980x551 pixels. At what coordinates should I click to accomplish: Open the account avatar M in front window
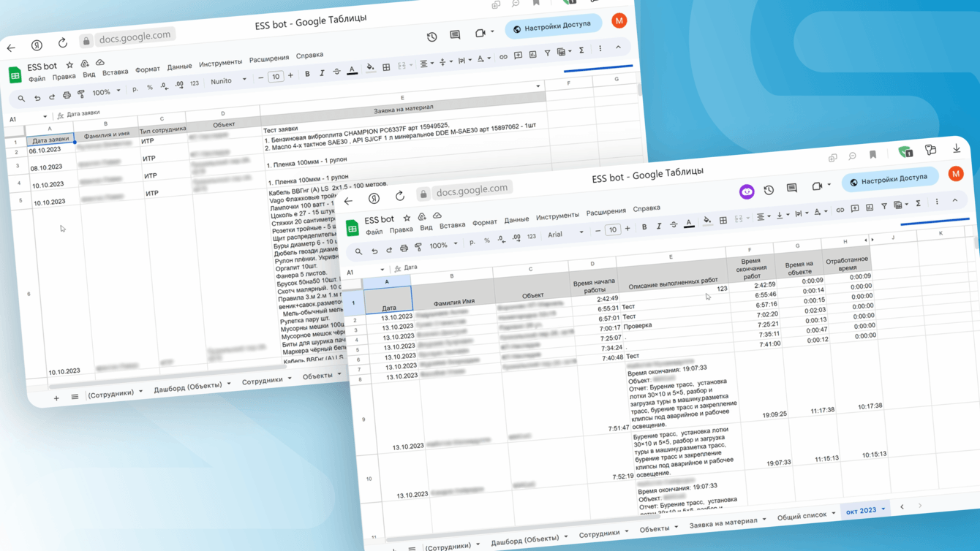tap(956, 174)
